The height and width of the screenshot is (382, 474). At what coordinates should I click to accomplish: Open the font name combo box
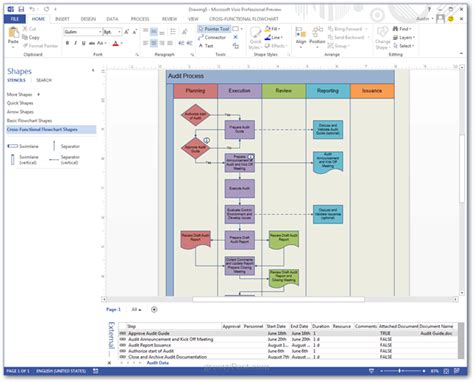[83, 32]
